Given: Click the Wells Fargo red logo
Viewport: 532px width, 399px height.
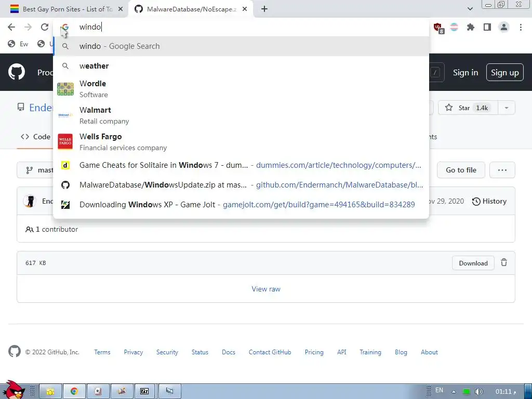Looking at the screenshot, I should (65, 141).
